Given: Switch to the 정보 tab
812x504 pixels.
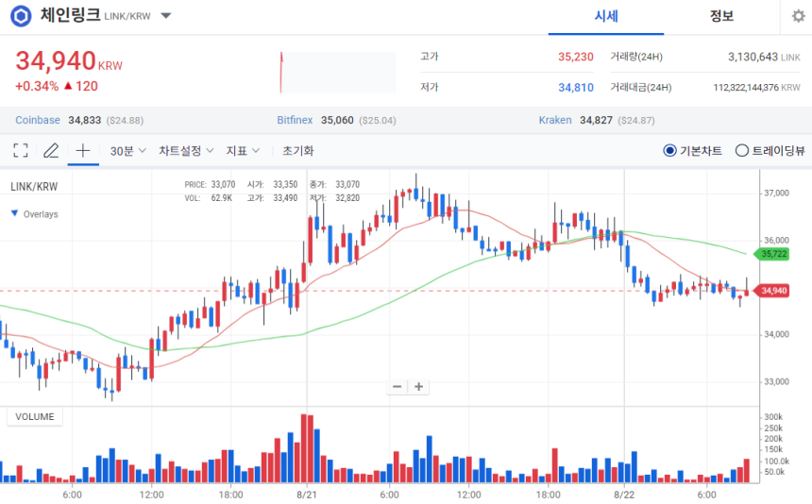Looking at the screenshot, I should coord(721,16).
